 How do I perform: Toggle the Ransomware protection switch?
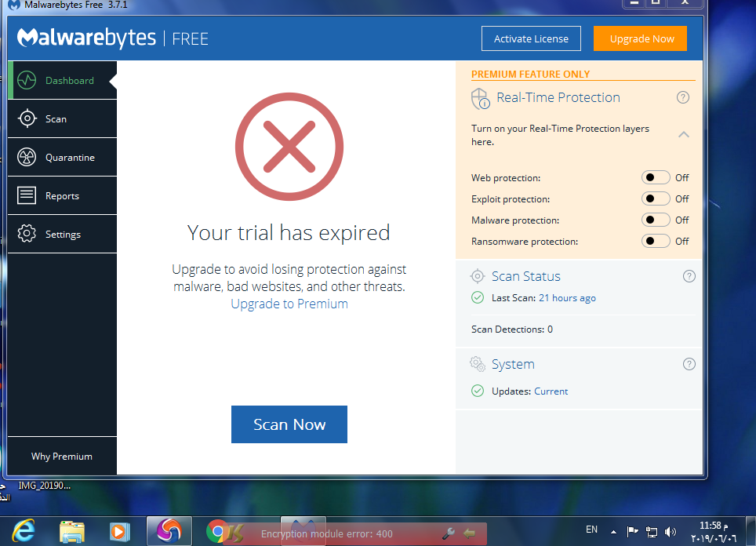click(656, 241)
